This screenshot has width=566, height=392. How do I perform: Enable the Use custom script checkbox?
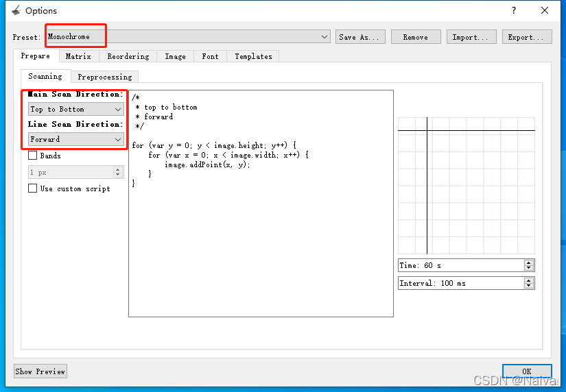click(x=32, y=188)
